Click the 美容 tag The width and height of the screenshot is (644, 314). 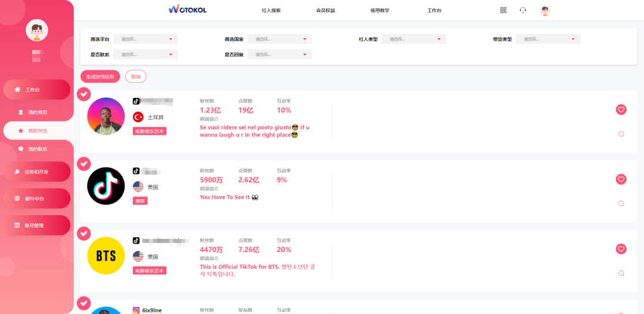(140, 201)
